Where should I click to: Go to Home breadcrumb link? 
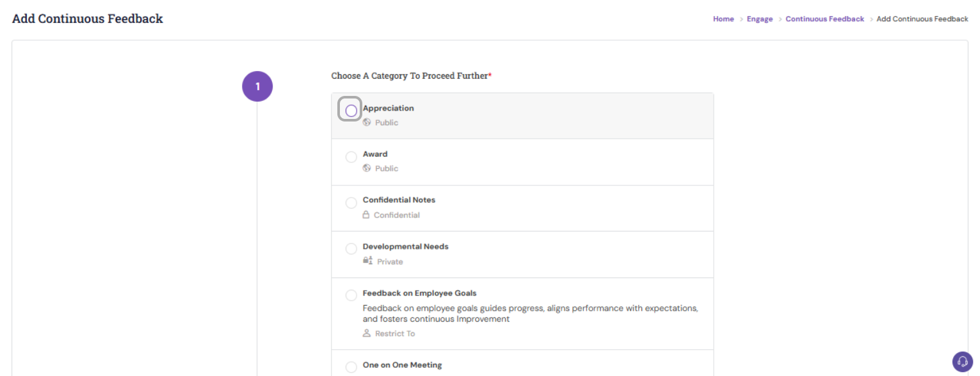(x=723, y=19)
